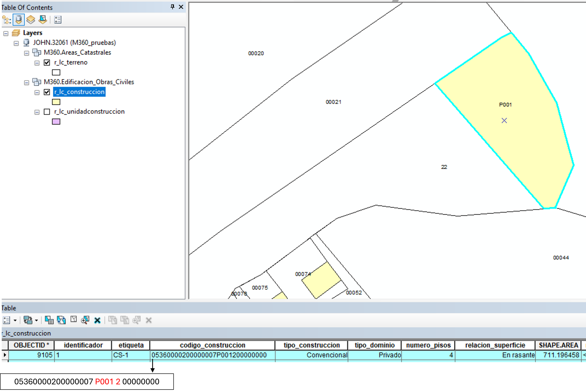586x392 pixels.
Task: Click the disabled Zoom to Highlighted icon in the table toolbar
Action: pos(136,320)
